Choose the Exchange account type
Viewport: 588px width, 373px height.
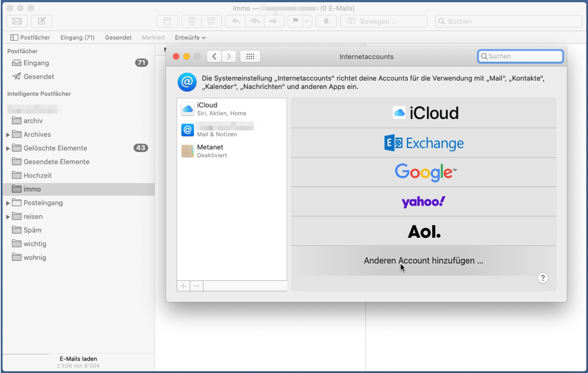tap(423, 143)
